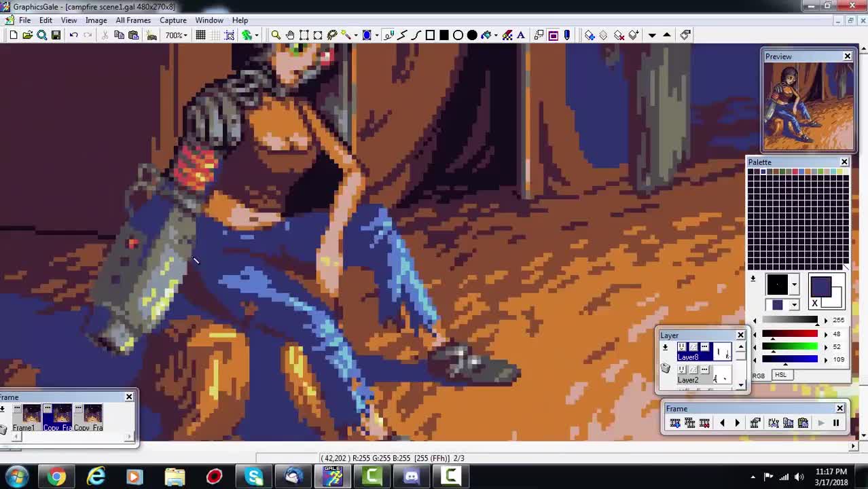Copy selection with the copy icon
Viewport: 868px width, 489px height.
[x=119, y=35]
